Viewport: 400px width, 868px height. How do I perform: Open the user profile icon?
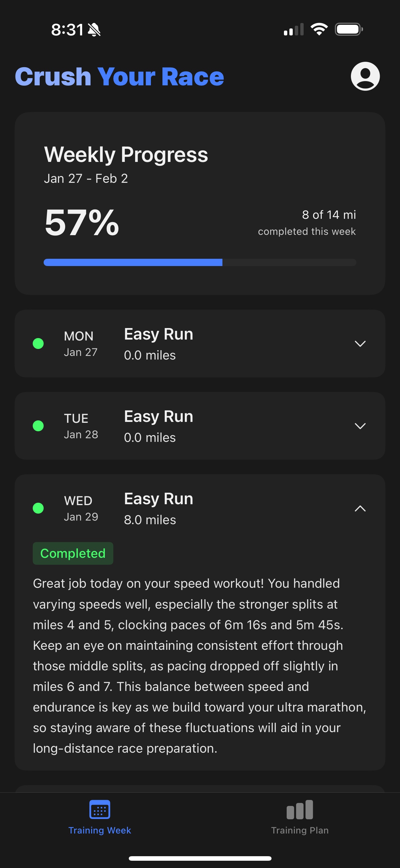(365, 76)
